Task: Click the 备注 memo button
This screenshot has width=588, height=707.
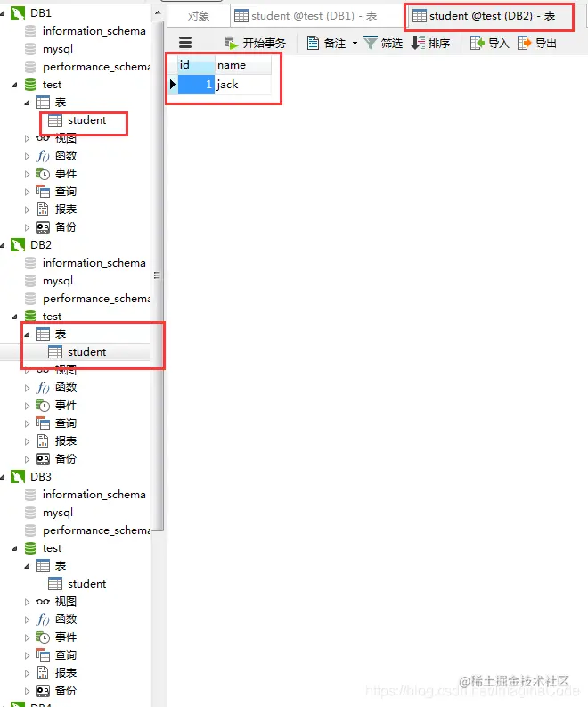Action: click(x=327, y=43)
